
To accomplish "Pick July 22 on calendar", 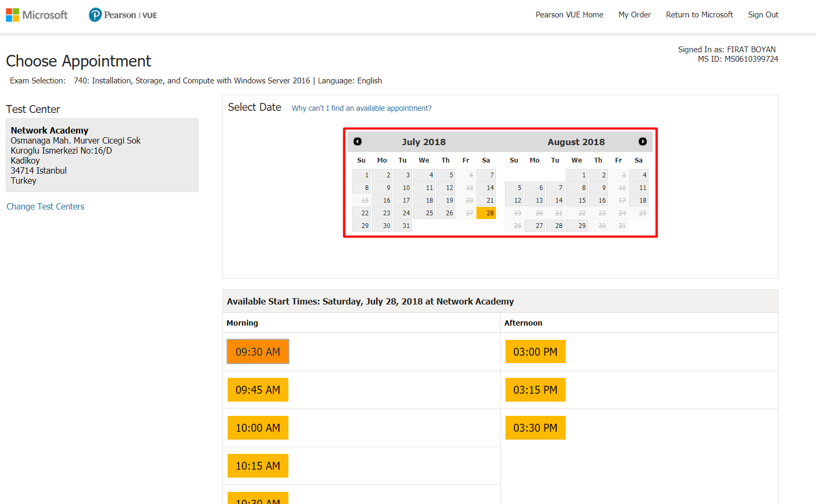I will click(361, 213).
